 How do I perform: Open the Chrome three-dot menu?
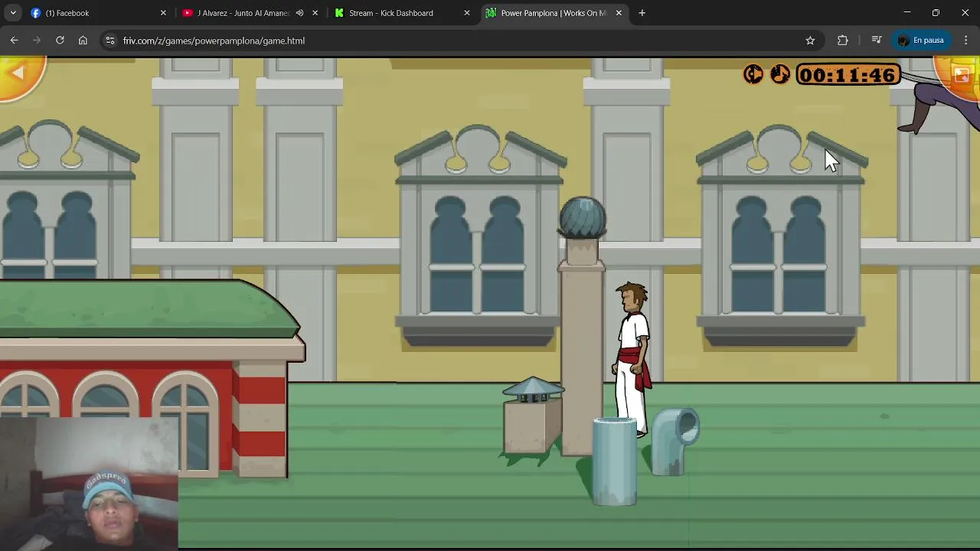[x=965, y=41]
